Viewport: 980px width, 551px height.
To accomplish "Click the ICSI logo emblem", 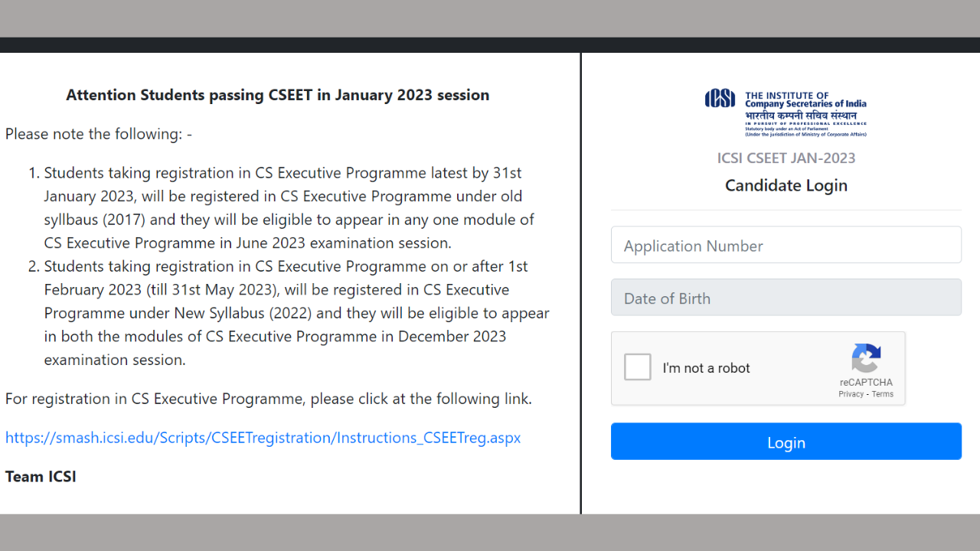I will [720, 99].
